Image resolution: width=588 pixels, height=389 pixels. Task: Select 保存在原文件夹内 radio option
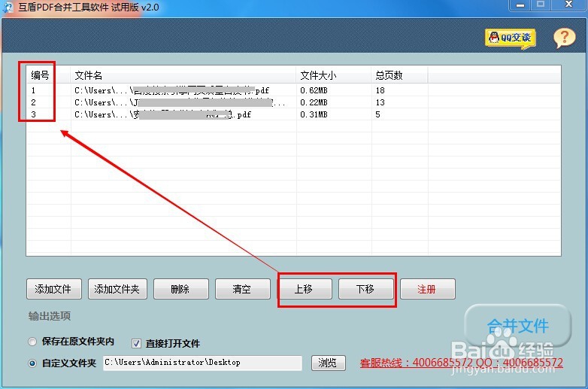[x=32, y=342]
